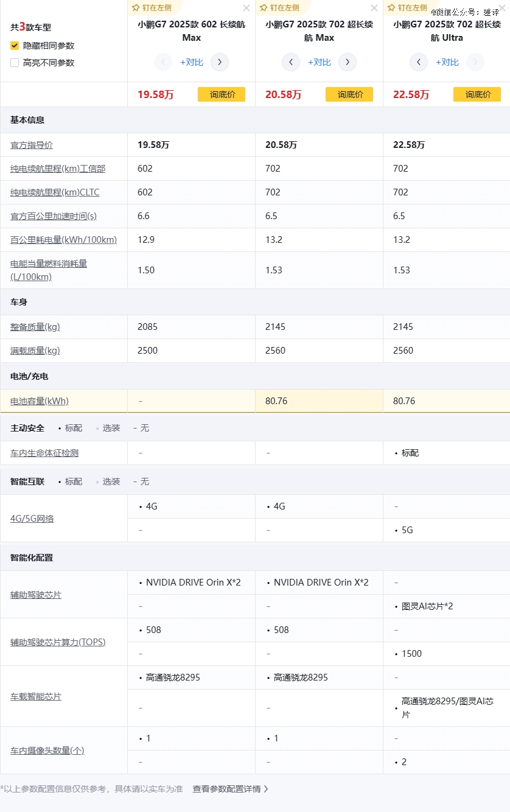Add 702 超长续航 Ultra to +对比
Screen dimensions: 510x812
[447, 62]
